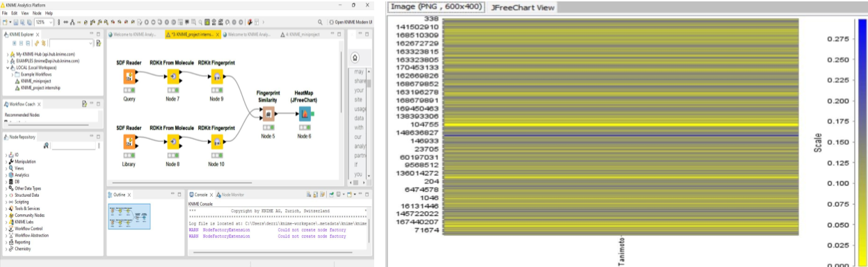Viewport: 868px width, 267px height.
Task: Click the Open KNIME Modern UI button
Action: 351,22
